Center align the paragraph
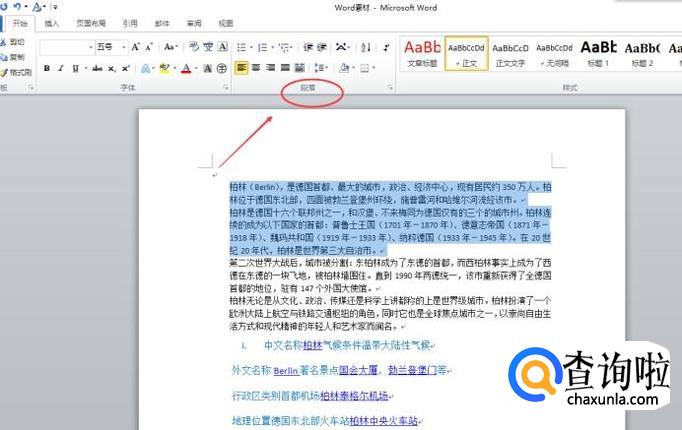Screen dimensions: 682x430 (256, 68)
